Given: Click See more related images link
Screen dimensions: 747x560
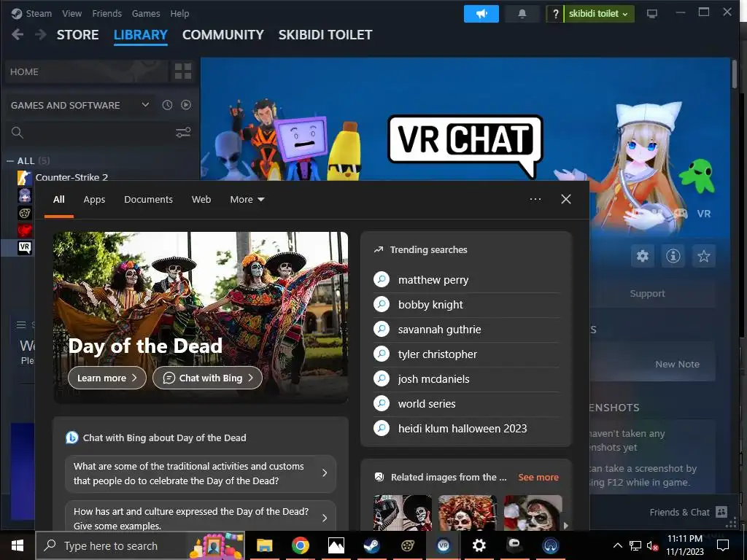Looking at the screenshot, I should (538, 477).
